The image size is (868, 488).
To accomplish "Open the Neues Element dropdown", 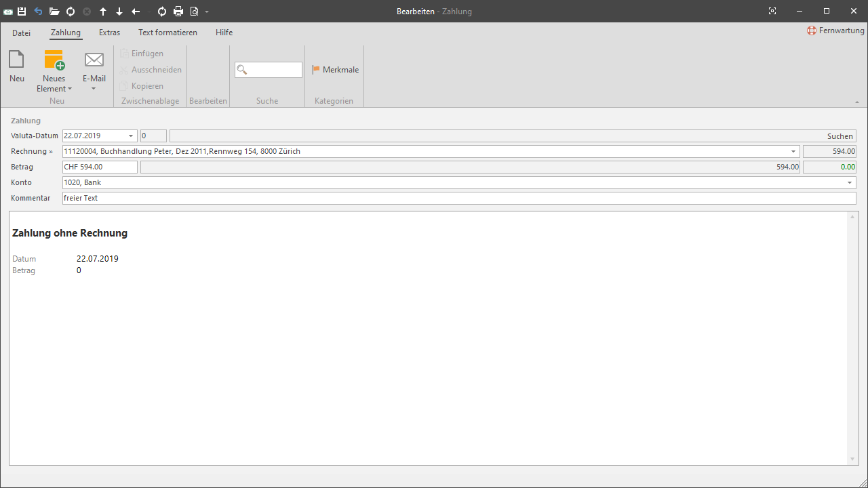I will (54, 88).
